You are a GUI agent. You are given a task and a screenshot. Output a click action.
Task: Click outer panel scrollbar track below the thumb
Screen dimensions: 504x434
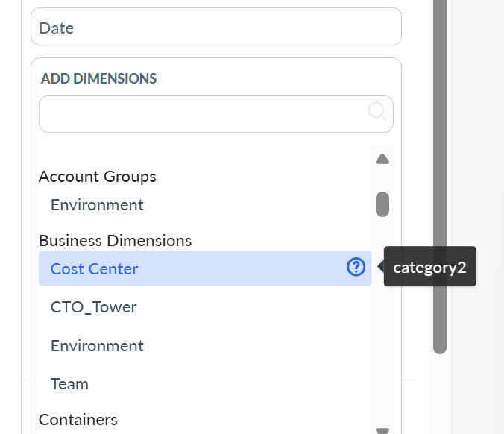[x=440, y=391]
